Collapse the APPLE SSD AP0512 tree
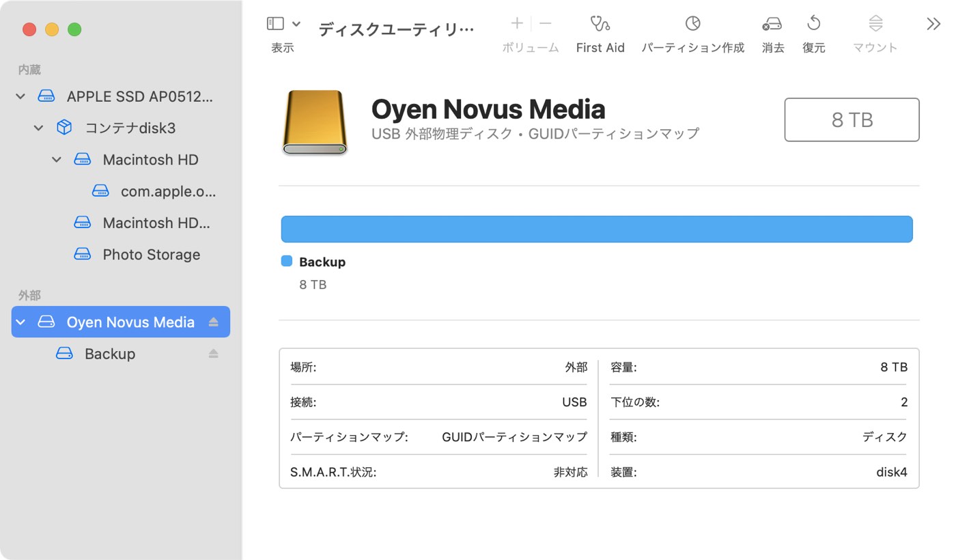This screenshot has height=560, width=956. (x=20, y=97)
